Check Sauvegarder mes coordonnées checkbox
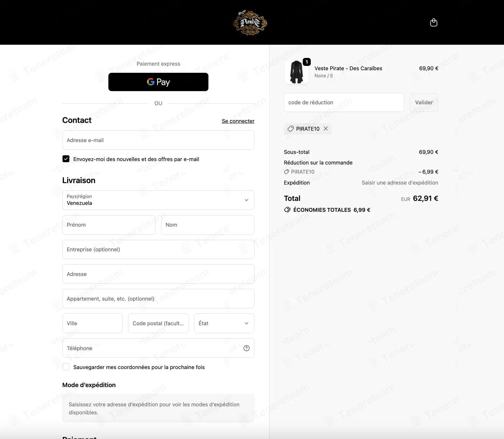 (x=66, y=367)
